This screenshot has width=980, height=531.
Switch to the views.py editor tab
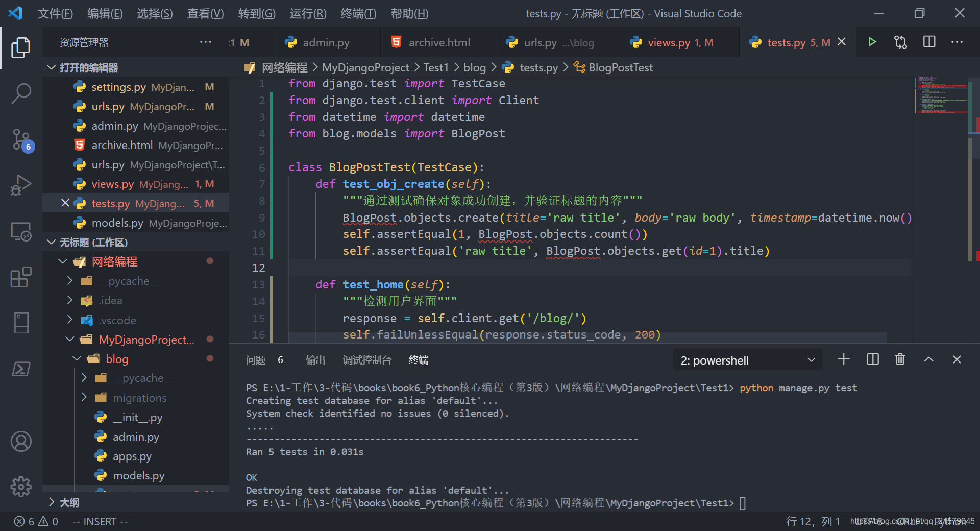[x=679, y=42]
